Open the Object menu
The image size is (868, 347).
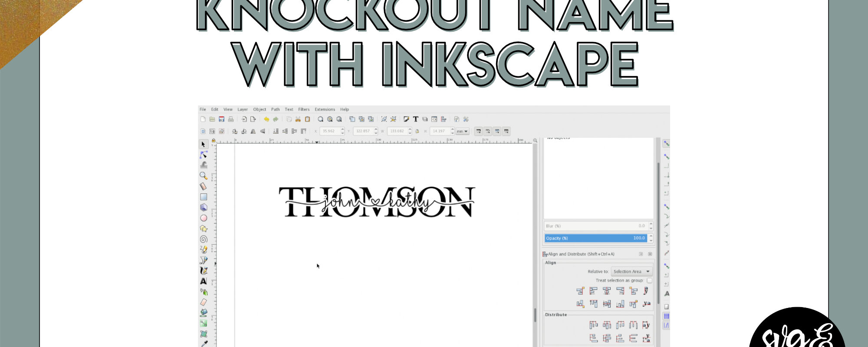[260, 109]
